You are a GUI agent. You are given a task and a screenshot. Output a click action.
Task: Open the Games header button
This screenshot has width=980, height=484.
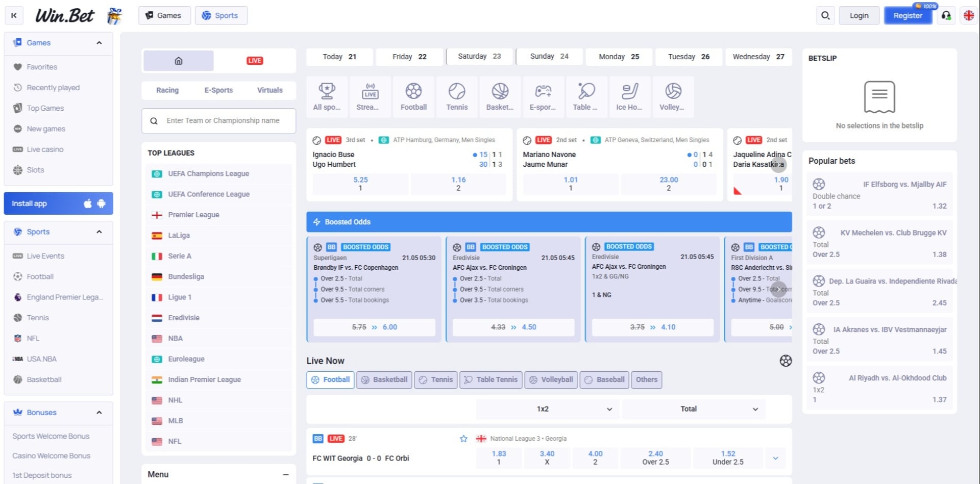164,15
